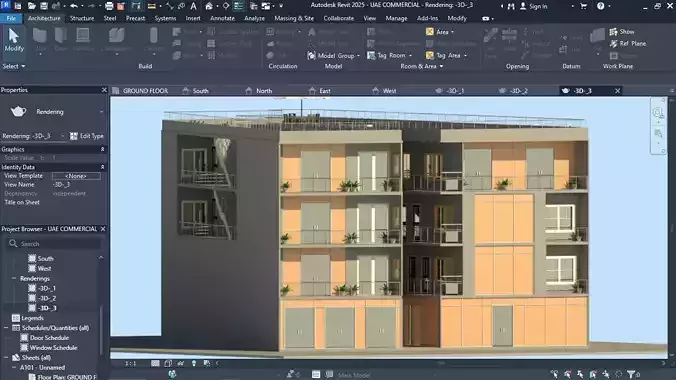Click the Edit Type icon button
The width and height of the screenshot is (676, 380).
(x=74, y=136)
